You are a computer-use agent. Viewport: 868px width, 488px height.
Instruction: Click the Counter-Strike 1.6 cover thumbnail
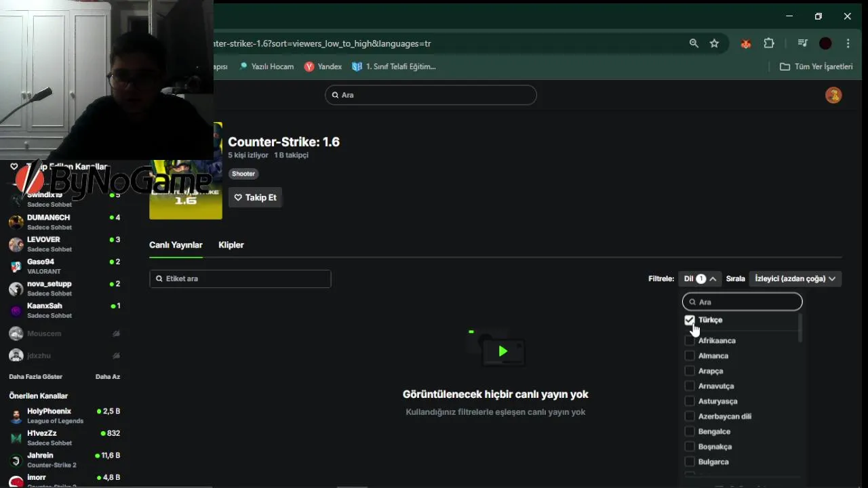186,171
